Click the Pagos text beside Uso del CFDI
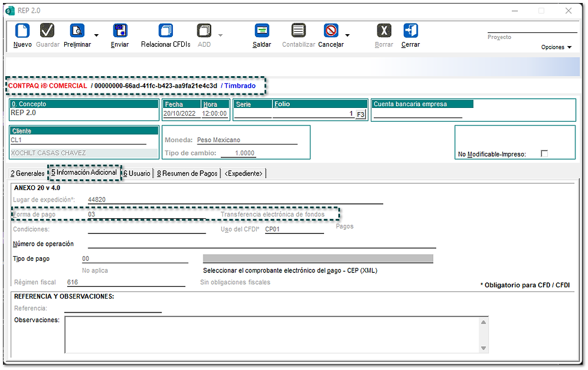Viewport: 588px width, 370px height. click(344, 227)
